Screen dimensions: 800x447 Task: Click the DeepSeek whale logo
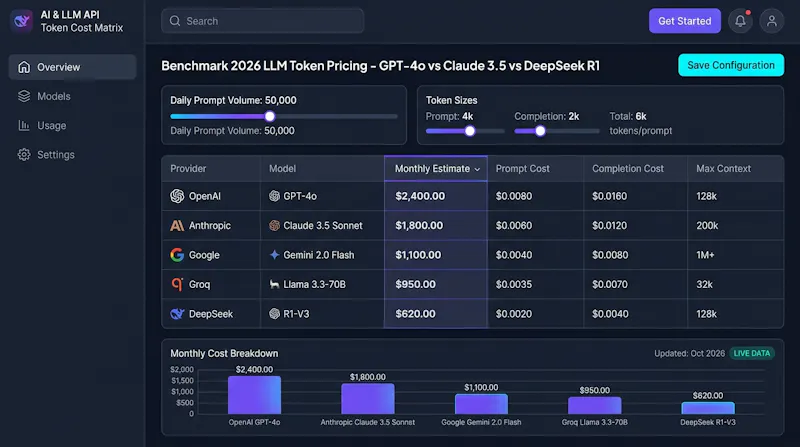tap(177, 314)
